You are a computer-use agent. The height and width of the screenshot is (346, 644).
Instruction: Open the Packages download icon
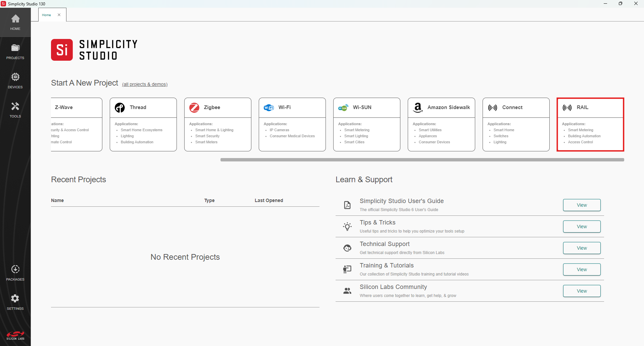coord(15,269)
